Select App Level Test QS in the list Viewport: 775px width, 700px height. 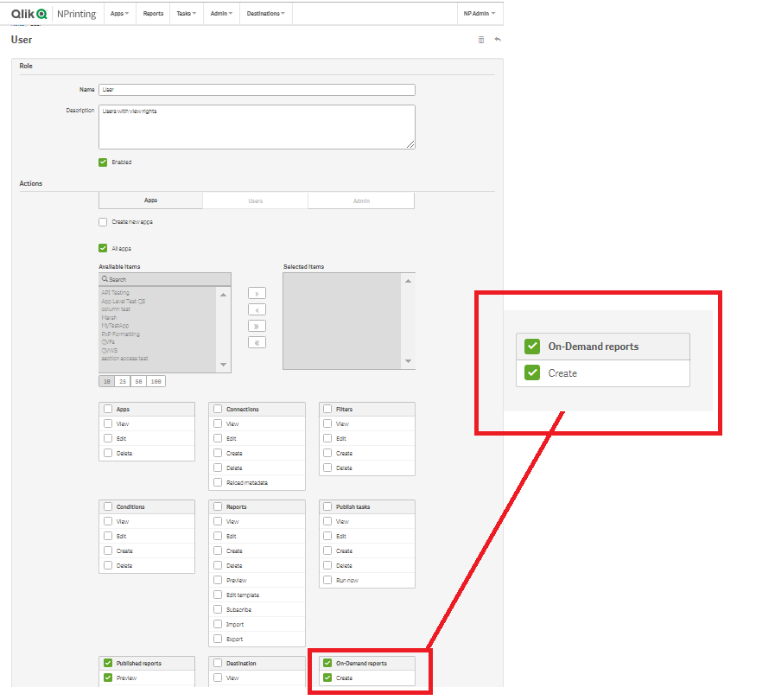(123, 301)
